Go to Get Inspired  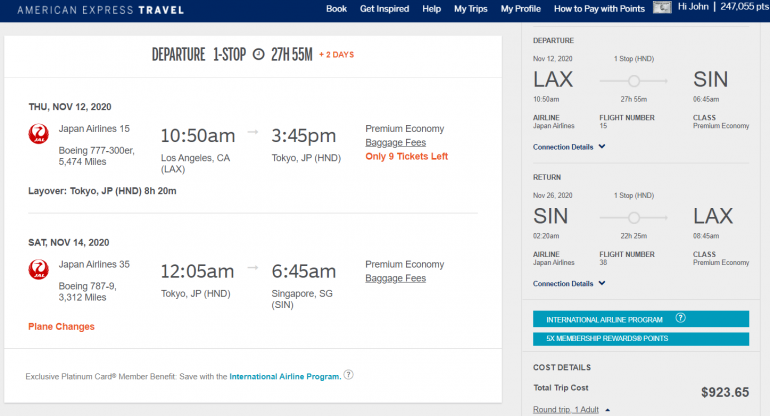[x=384, y=9]
